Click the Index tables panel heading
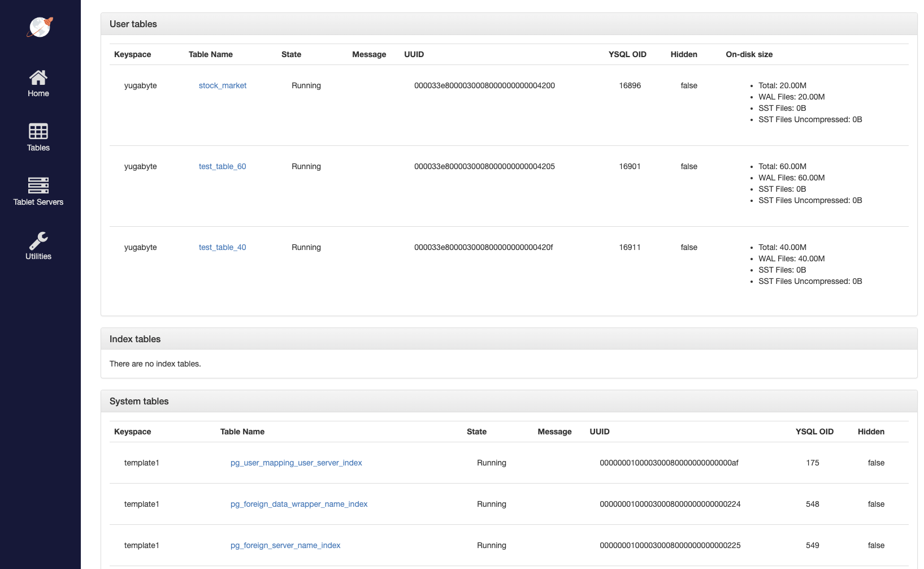This screenshot has width=924, height=569. point(135,339)
